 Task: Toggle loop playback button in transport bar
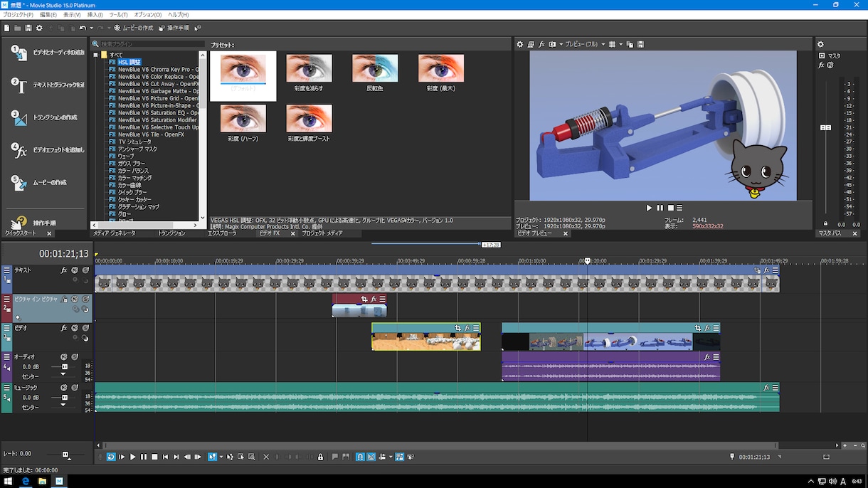click(111, 457)
